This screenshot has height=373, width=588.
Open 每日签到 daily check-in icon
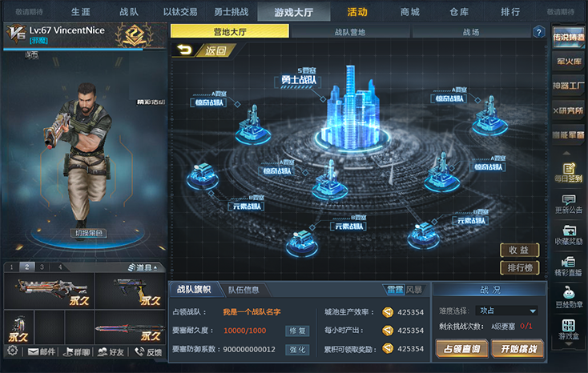click(569, 172)
